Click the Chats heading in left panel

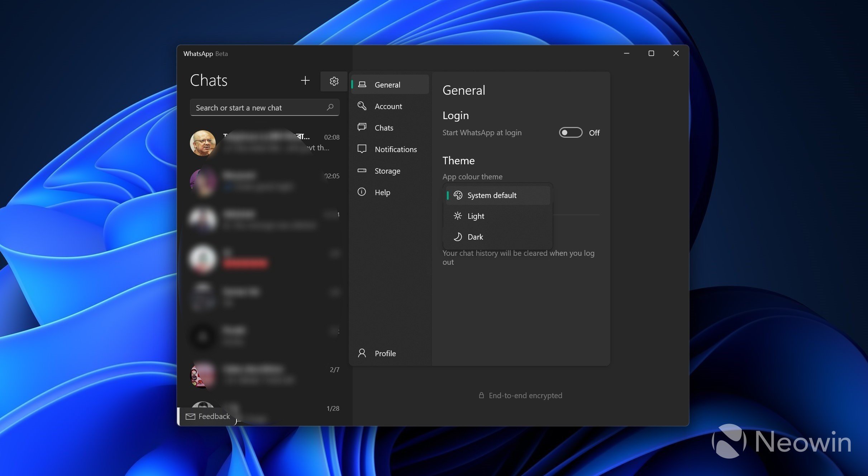click(x=209, y=80)
